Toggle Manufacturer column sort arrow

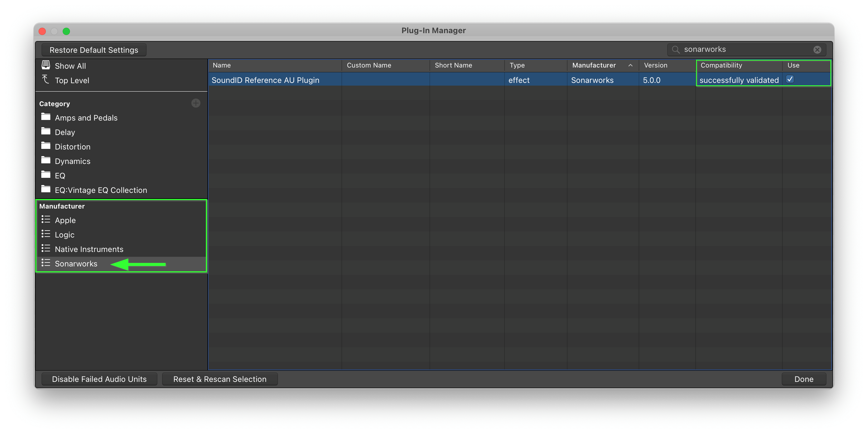[631, 65]
